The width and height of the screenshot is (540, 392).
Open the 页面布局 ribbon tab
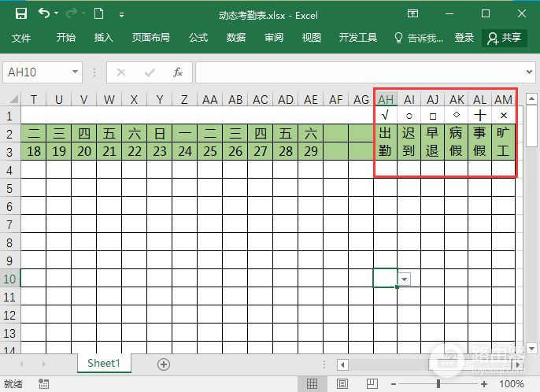pyautogui.click(x=151, y=38)
